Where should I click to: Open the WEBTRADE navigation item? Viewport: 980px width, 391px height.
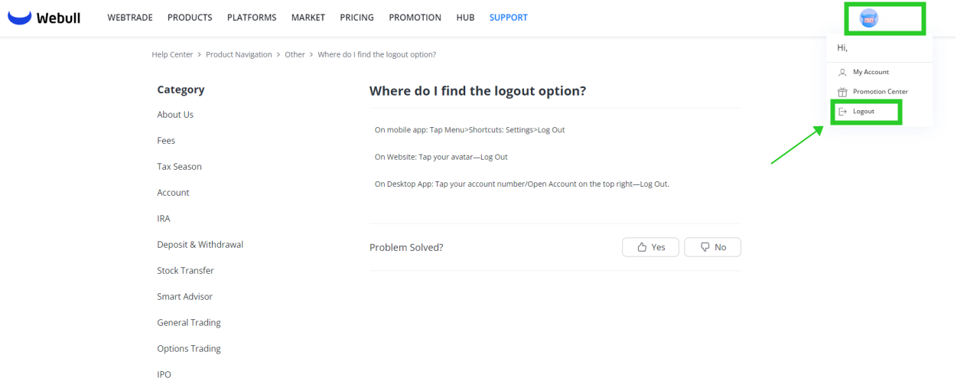click(x=130, y=18)
